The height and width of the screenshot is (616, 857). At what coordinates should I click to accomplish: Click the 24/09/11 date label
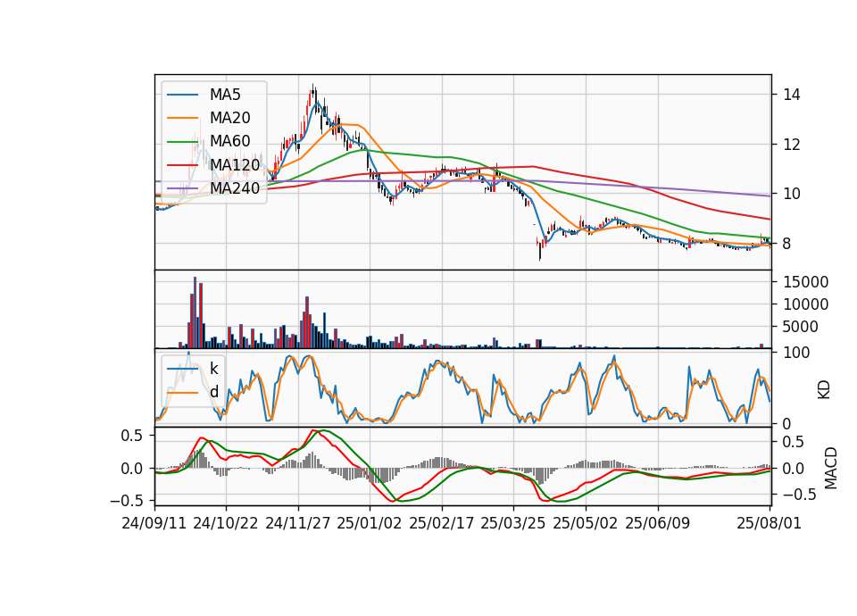pyautogui.click(x=154, y=523)
